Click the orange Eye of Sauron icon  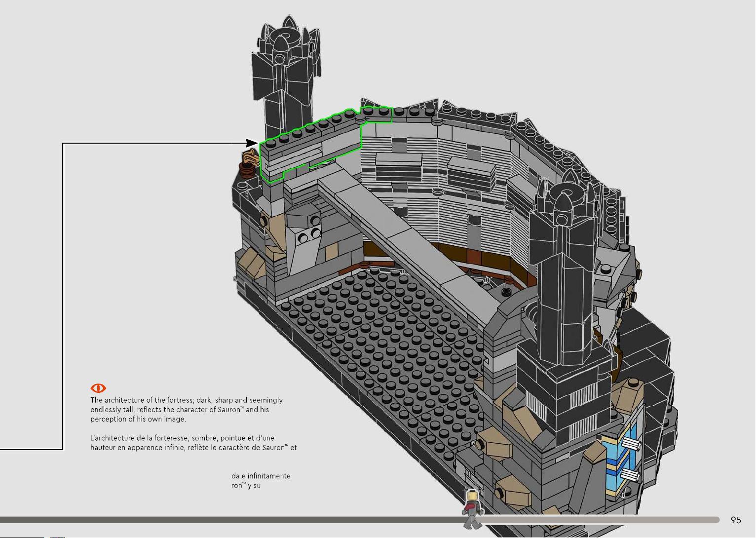click(x=98, y=388)
